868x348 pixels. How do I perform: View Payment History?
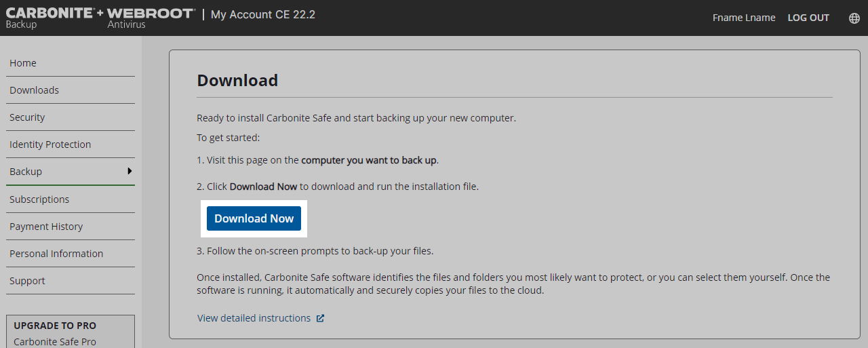[x=46, y=227]
